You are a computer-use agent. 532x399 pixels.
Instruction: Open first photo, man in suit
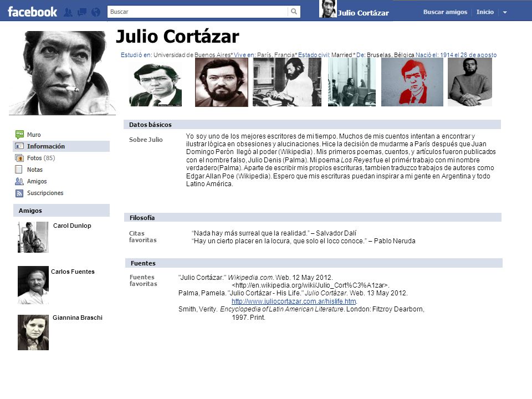coord(155,84)
